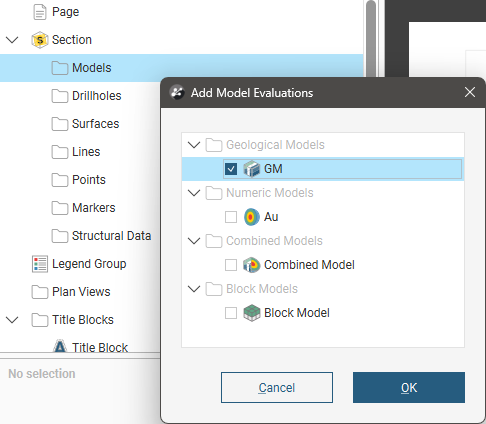Cancel the Add Model Evaluations dialog
The image size is (486, 424).
point(277,387)
